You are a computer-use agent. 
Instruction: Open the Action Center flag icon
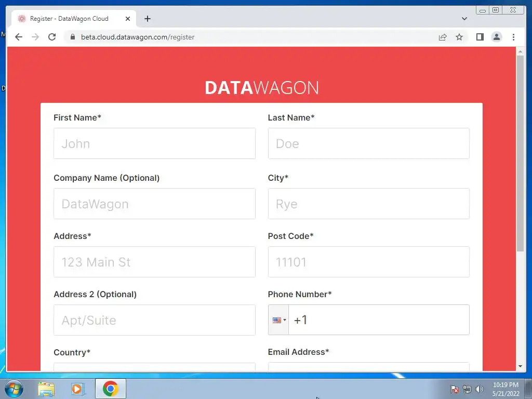[x=454, y=389]
